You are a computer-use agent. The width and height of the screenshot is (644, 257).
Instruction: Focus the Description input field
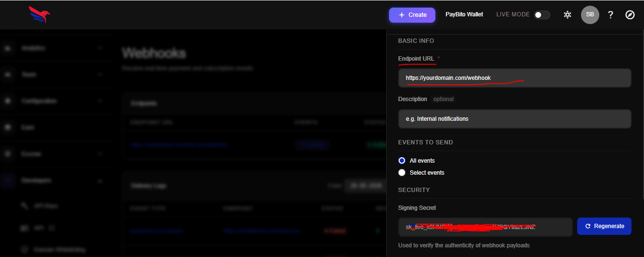[x=515, y=119]
